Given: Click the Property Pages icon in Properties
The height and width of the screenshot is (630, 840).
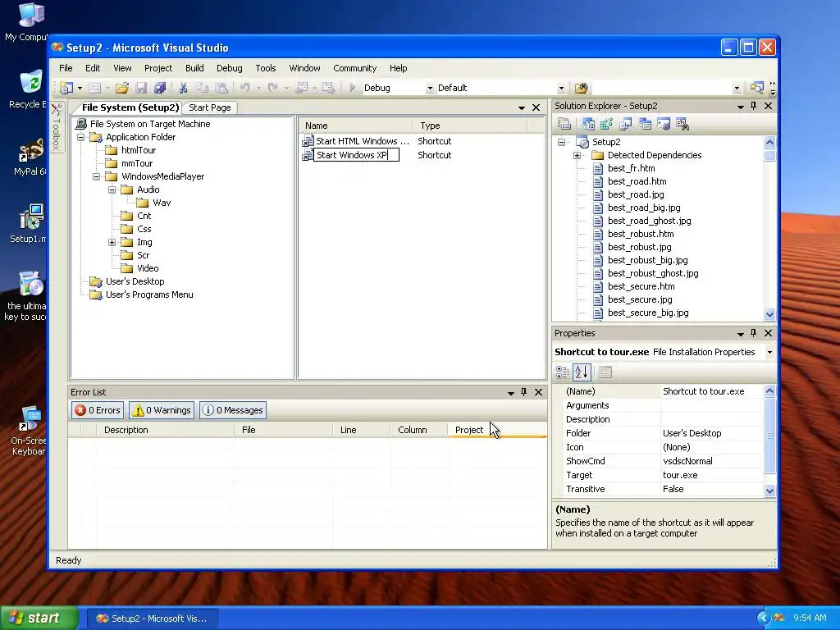Looking at the screenshot, I should click(605, 372).
